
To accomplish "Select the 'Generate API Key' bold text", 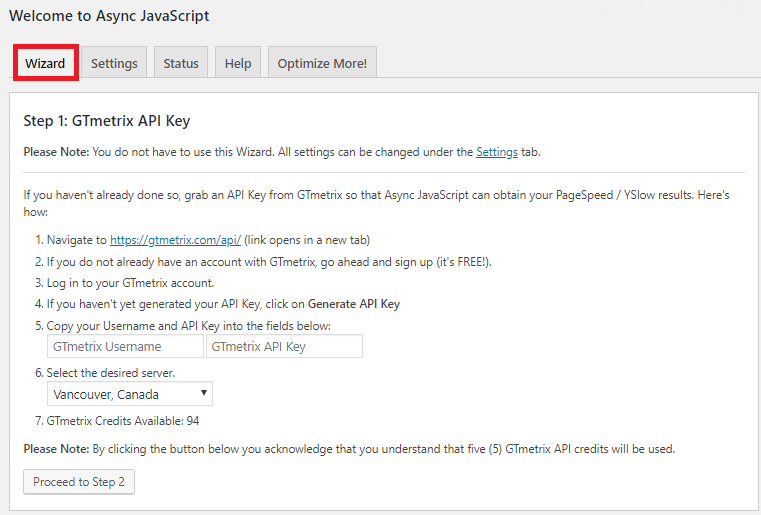I will click(x=354, y=304).
